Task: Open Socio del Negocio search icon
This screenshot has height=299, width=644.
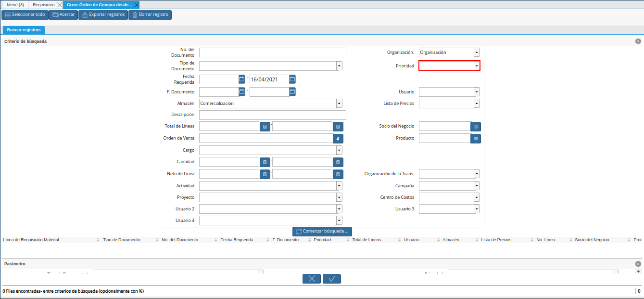Action: pyautogui.click(x=476, y=127)
